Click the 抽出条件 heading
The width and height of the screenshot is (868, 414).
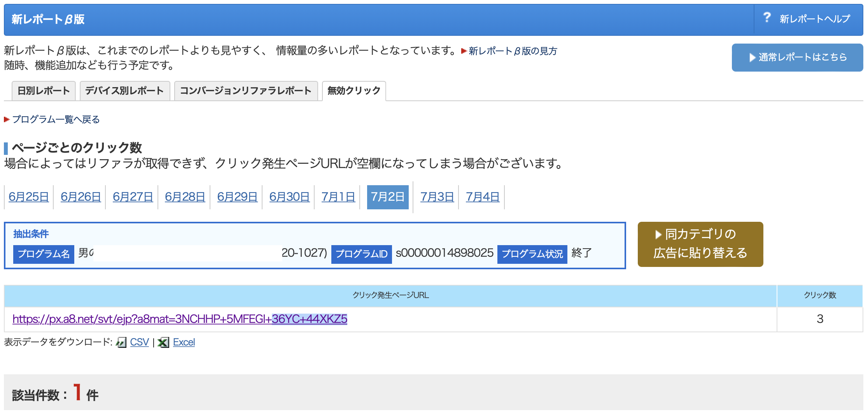(31, 234)
